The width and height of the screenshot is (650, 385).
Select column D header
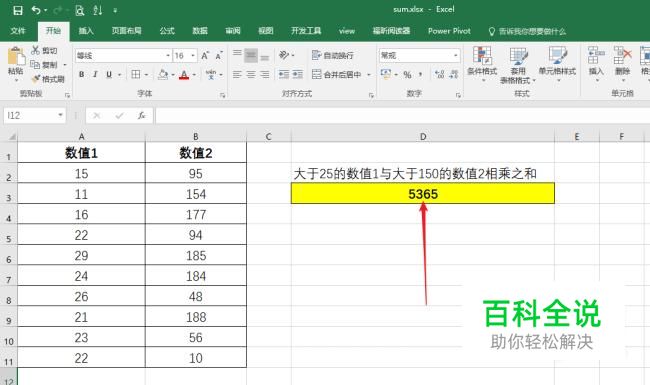[423, 136]
